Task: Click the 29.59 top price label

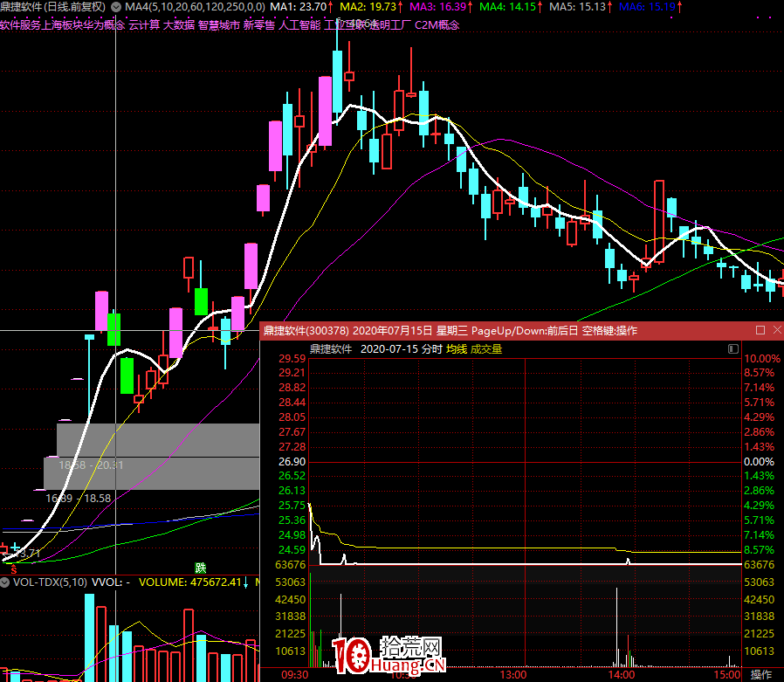Action: [292, 359]
